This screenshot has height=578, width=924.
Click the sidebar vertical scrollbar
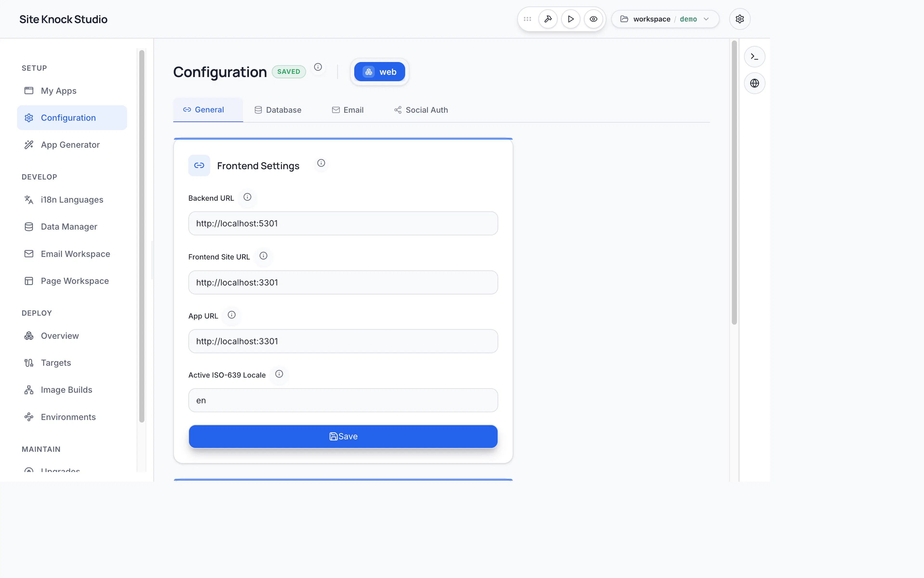[x=142, y=236]
